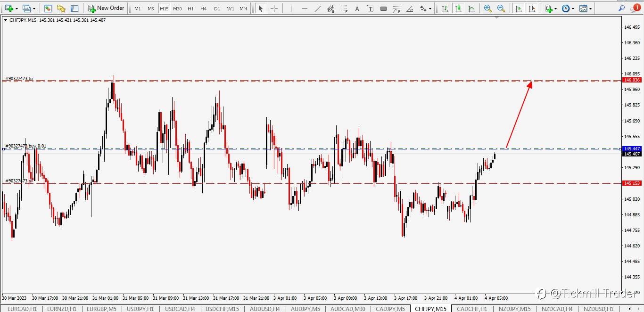This screenshot has width=644, height=312.
Task: Switch chart to bar chart mode
Action: click(x=445, y=8)
